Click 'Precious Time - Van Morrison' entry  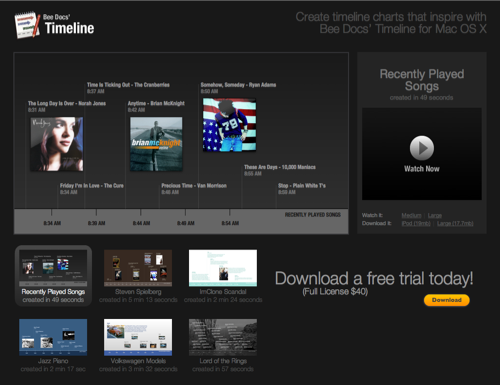[194, 186]
